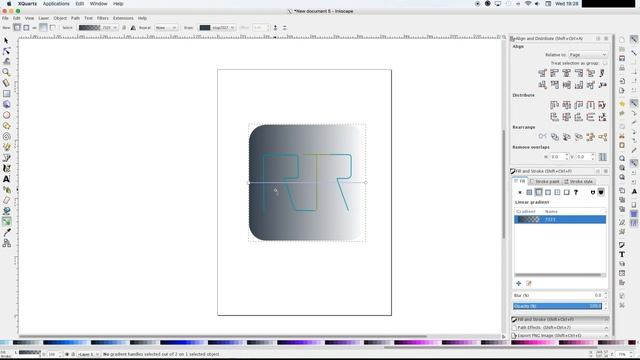
Task: Click Remove overlaps apply icon
Action: 602,157
